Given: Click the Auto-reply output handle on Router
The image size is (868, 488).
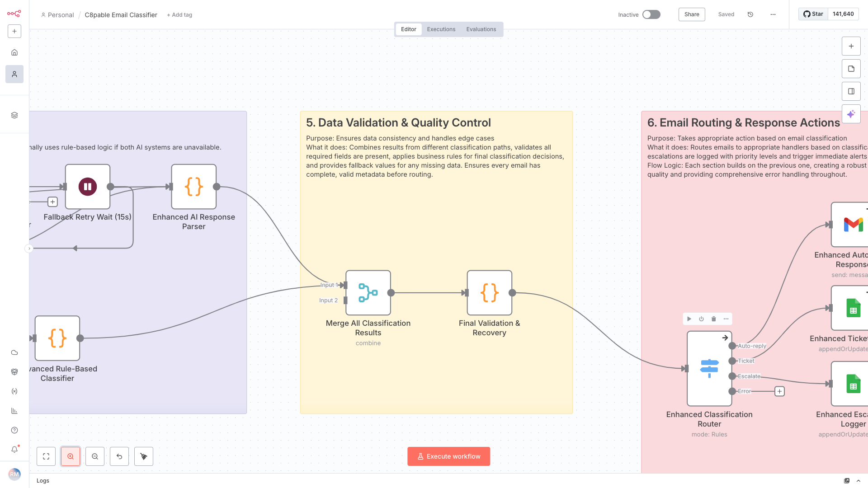Looking at the screenshot, I should (732, 346).
